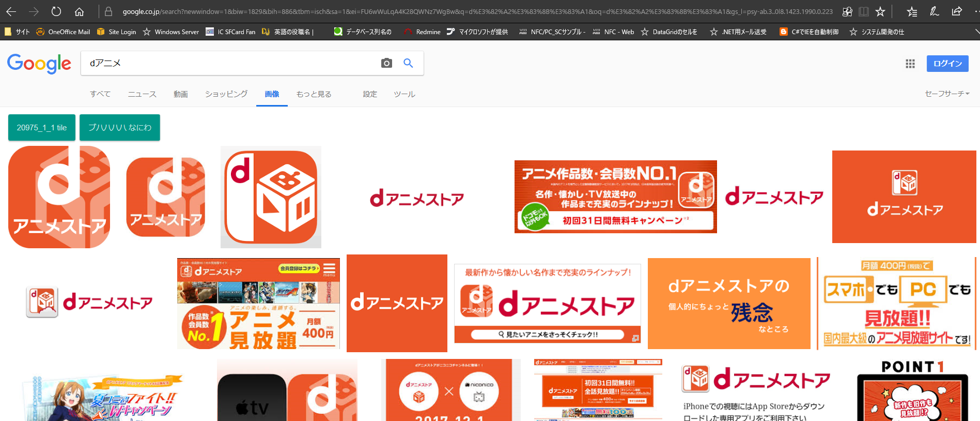This screenshot has width=980, height=421.
Task: Click the ログイン button
Action: (x=947, y=64)
